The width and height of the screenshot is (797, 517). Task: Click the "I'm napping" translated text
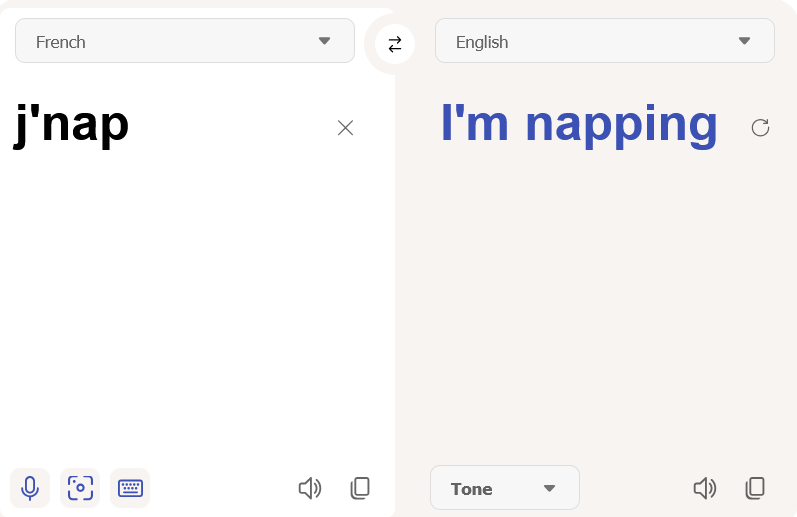pos(578,125)
